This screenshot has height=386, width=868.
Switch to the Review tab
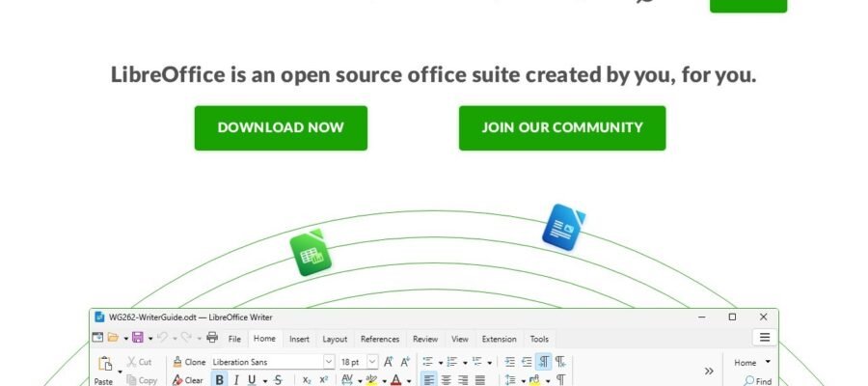pyautogui.click(x=425, y=339)
